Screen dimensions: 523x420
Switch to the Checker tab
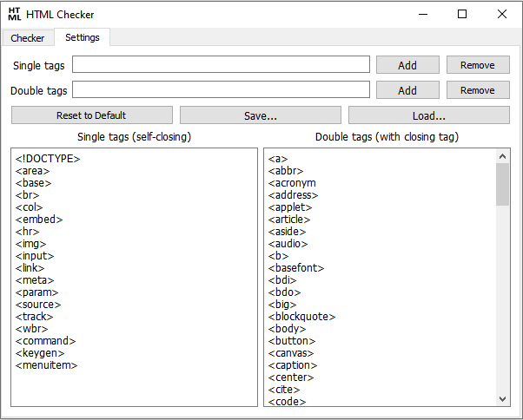point(28,38)
